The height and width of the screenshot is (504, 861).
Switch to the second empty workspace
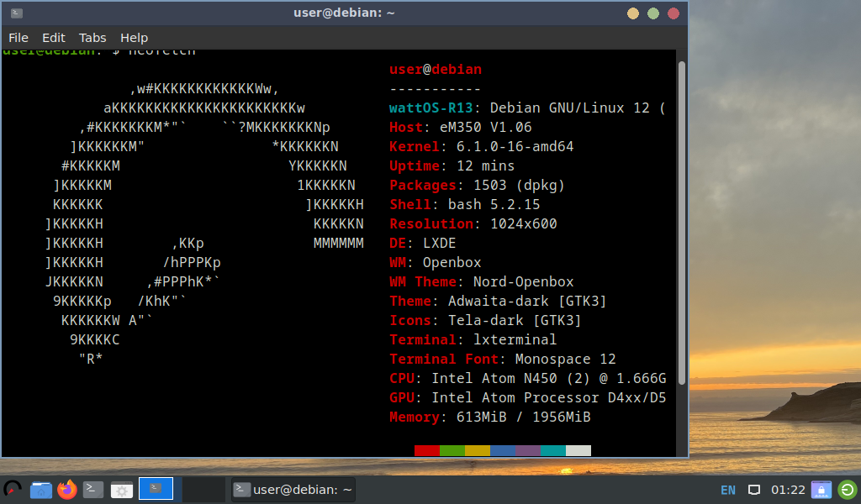click(203, 489)
